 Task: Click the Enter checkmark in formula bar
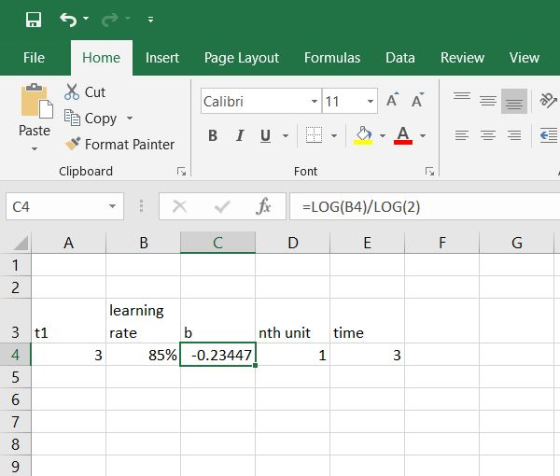click(x=222, y=206)
